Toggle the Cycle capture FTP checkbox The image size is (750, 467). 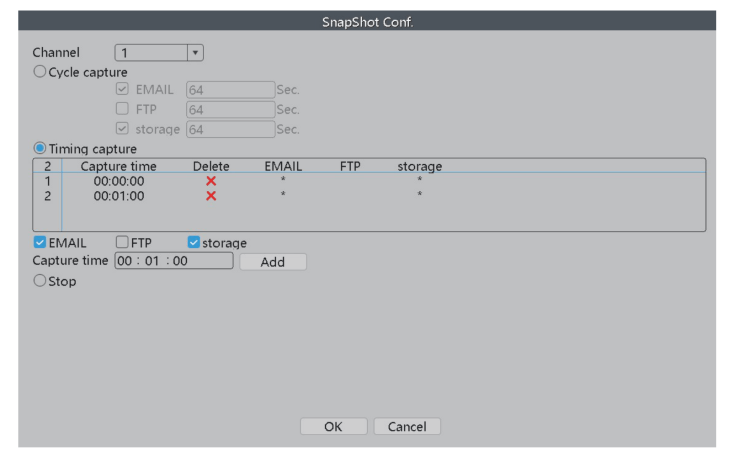122,109
